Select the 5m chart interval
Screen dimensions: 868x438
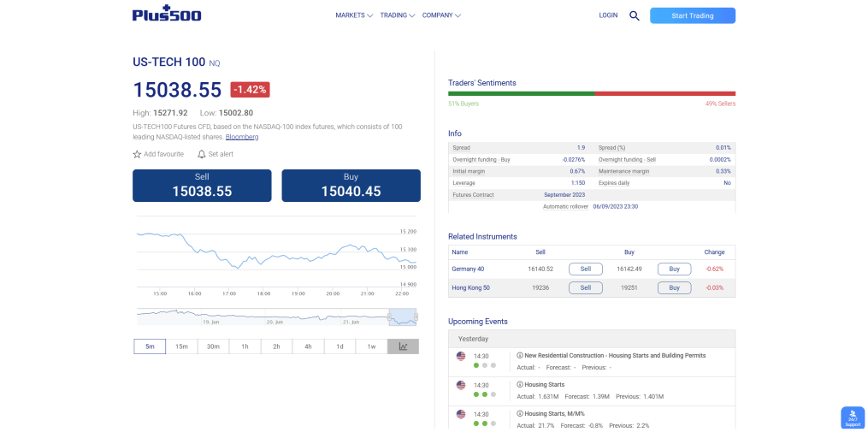tap(150, 346)
